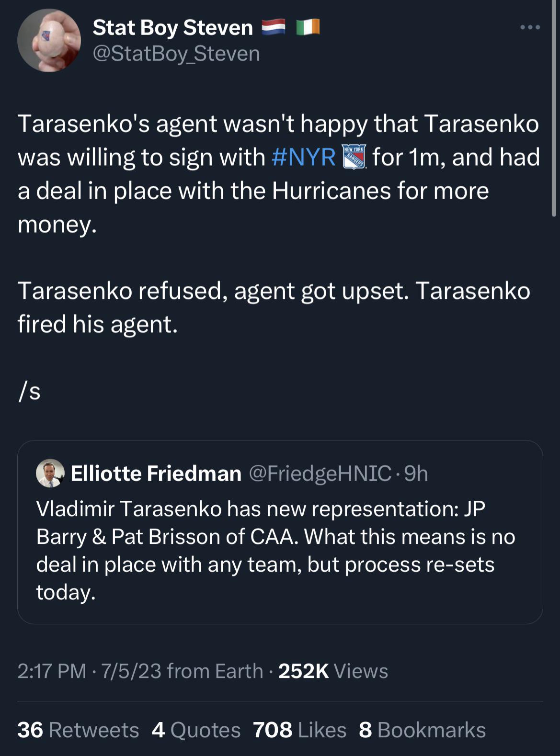Open the Stat Boy Steven display name
The height and width of the screenshot is (756, 560).
click(x=172, y=27)
